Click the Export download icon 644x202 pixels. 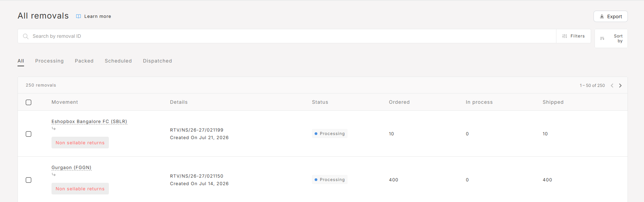coord(602,16)
